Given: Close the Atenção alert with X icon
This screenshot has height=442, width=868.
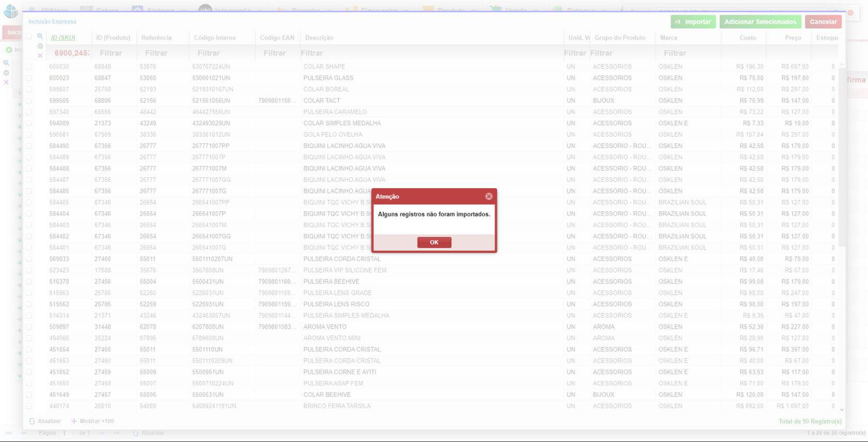Looking at the screenshot, I should tap(489, 196).
